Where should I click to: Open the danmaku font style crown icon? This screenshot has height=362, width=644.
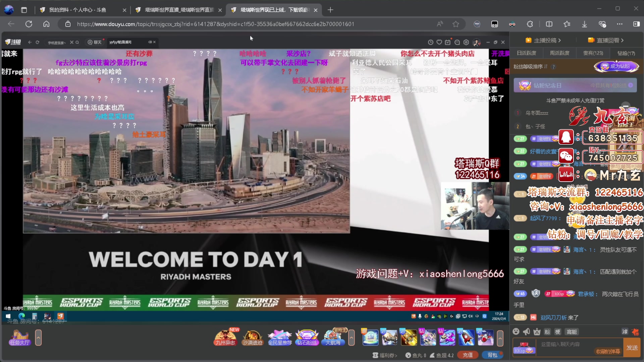[x=537, y=331]
